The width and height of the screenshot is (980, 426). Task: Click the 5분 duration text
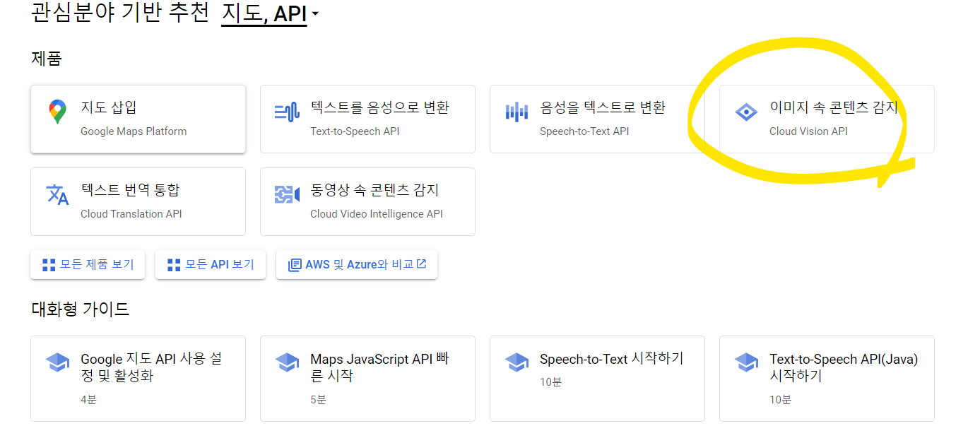click(318, 400)
